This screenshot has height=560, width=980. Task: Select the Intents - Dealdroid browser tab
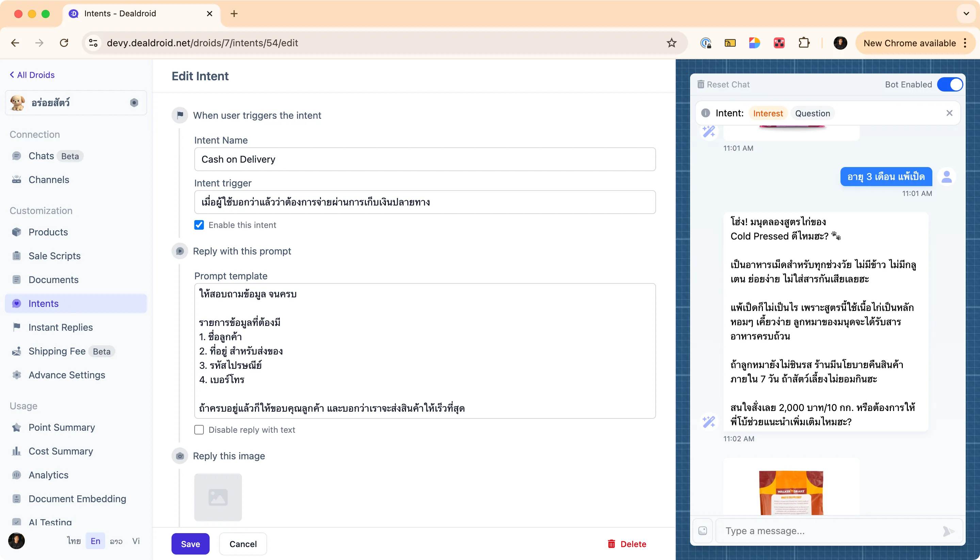119,14
